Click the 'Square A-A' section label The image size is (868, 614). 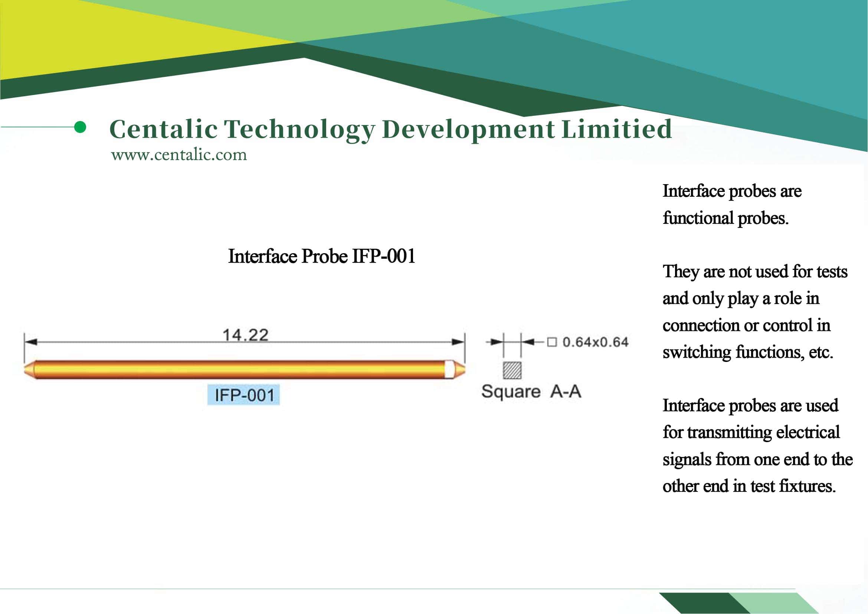pyautogui.click(x=531, y=391)
